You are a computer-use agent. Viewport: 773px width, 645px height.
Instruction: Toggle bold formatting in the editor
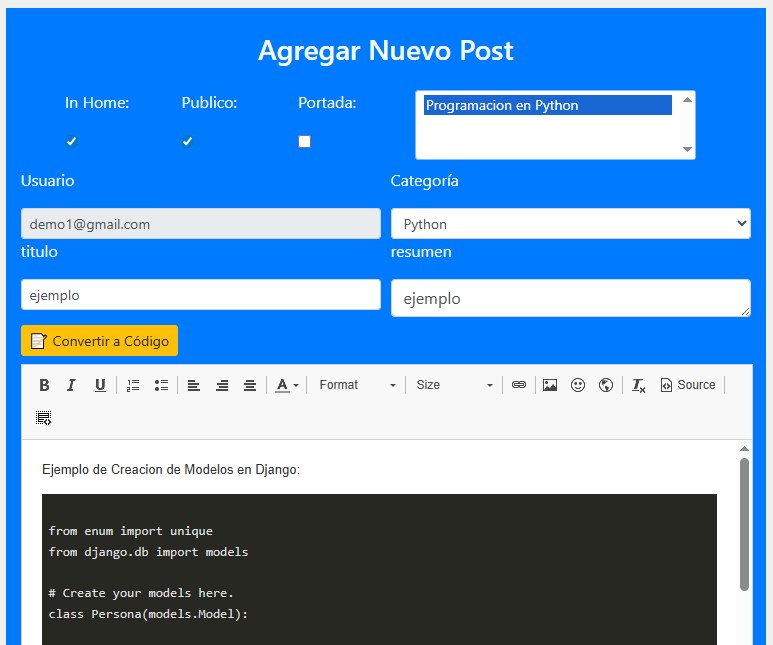44,385
